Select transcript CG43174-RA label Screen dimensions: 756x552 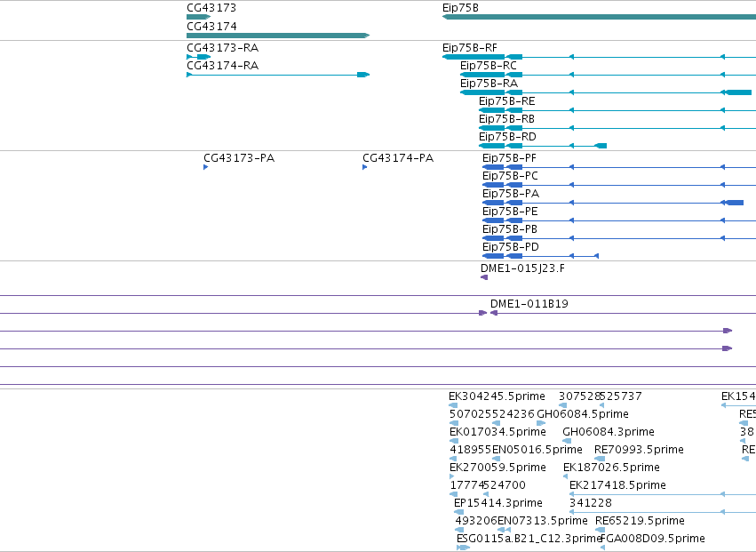coord(223,66)
